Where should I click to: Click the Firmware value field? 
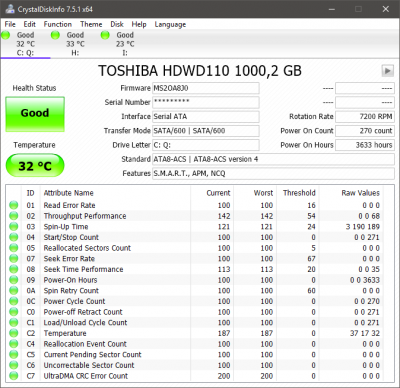(206, 88)
